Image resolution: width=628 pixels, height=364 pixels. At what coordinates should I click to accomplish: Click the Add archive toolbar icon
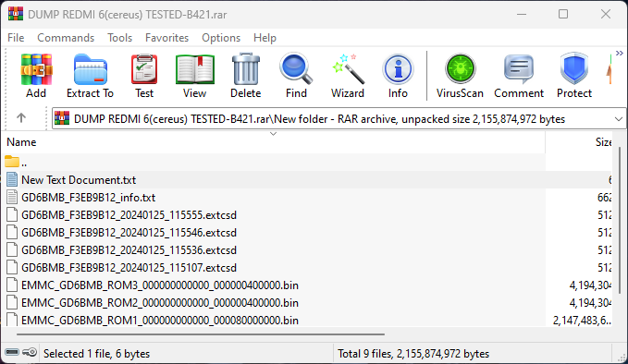point(36,70)
